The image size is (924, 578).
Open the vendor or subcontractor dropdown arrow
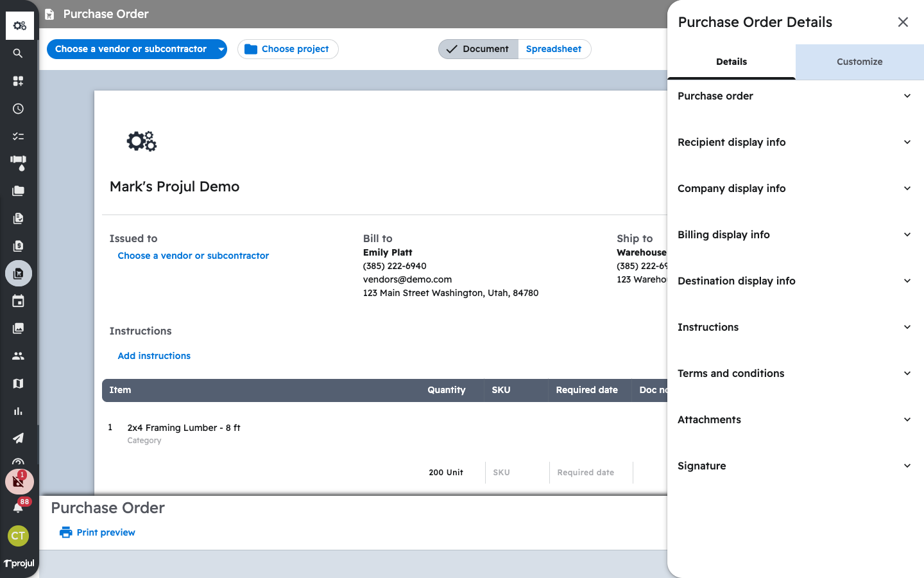pos(221,49)
